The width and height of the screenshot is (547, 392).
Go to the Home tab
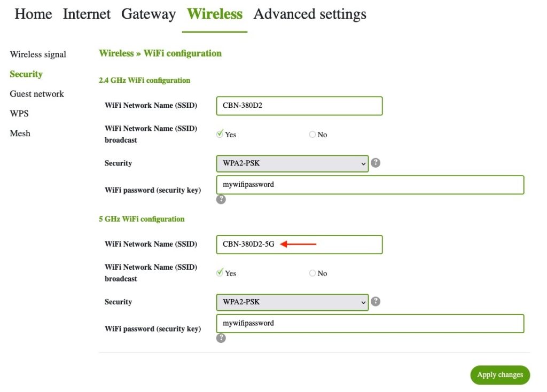33,14
